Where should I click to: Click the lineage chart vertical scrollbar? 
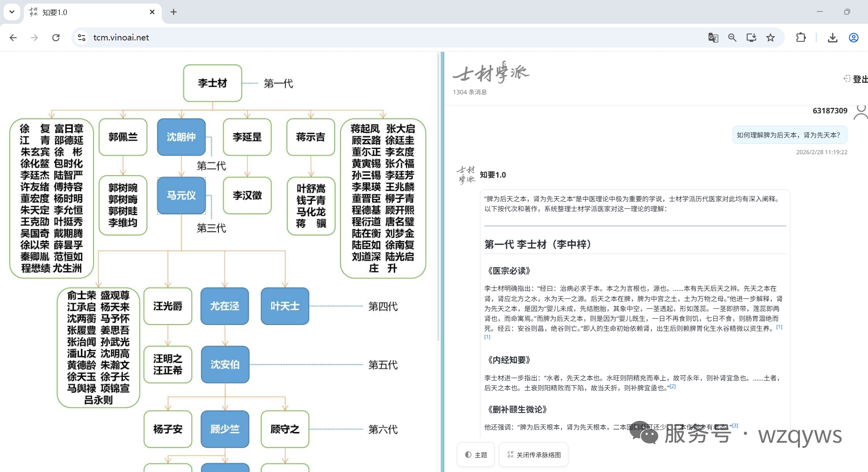coord(438,198)
